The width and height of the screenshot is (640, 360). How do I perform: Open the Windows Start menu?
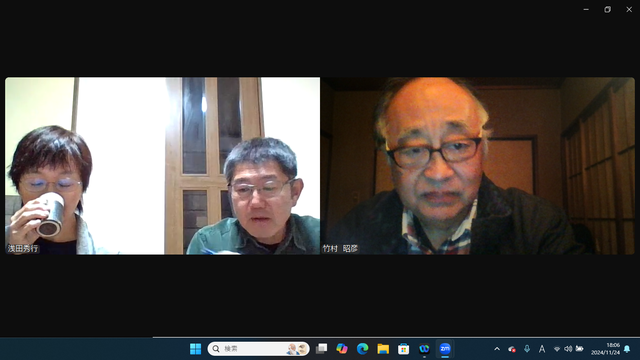(196, 349)
